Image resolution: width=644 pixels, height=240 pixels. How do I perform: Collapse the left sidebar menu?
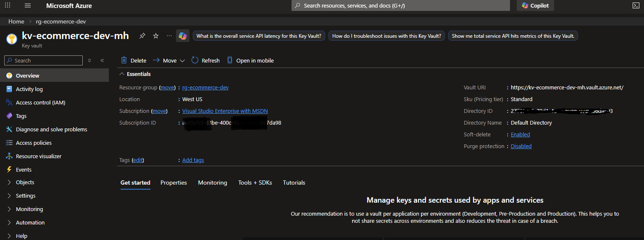pyautogui.click(x=102, y=60)
